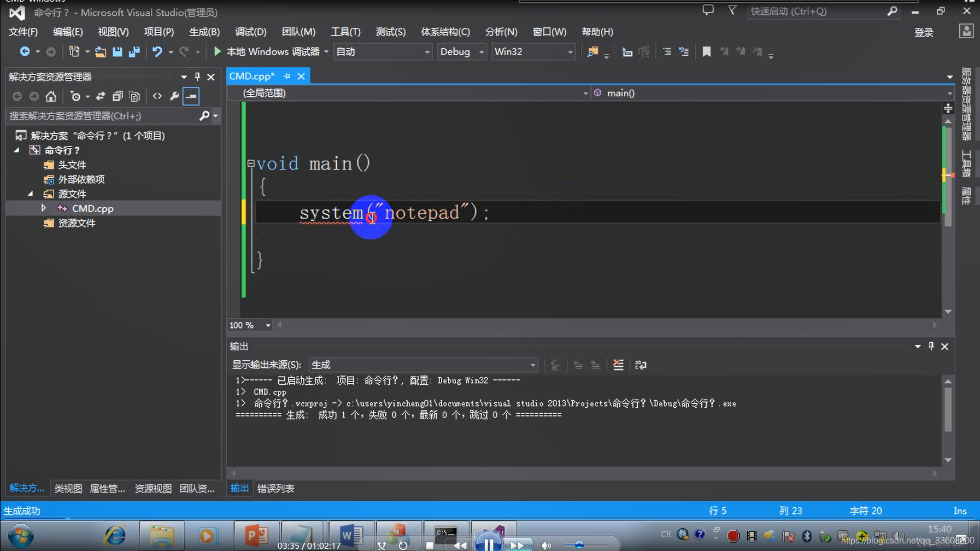
Task: Open the 生成(B) menu
Action: tap(204, 32)
